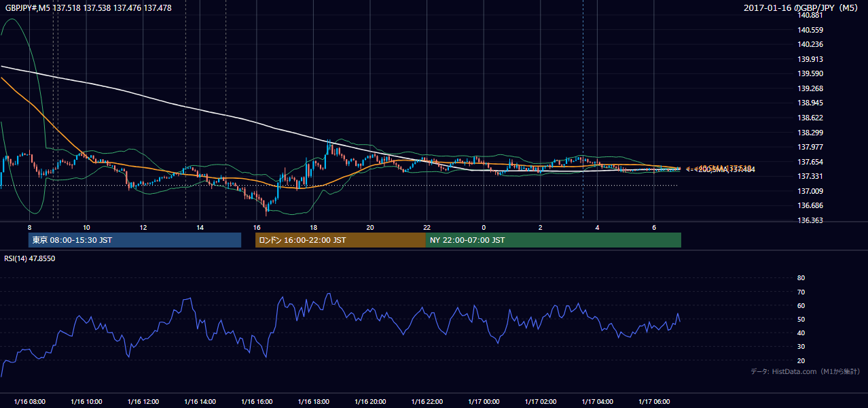Screen dimensions: 868x408
Task: Click the 東京 08:00-15:30 JST session bar
Action: [135, 240]
